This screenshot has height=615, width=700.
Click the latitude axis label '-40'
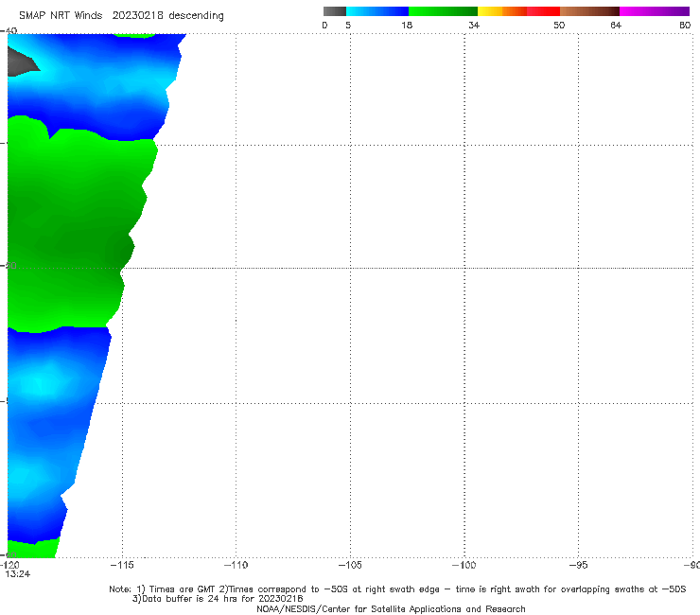click(x=9, y=31)
